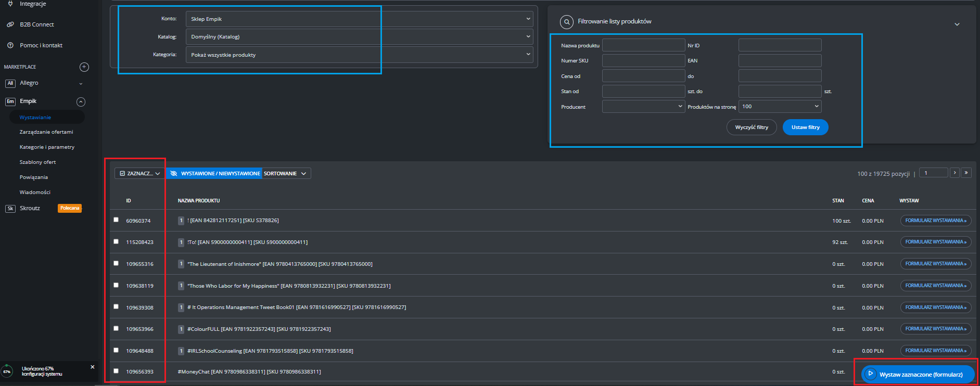
Task: Click the Nazwa produktu filter input field
Action: click(643, 45)
